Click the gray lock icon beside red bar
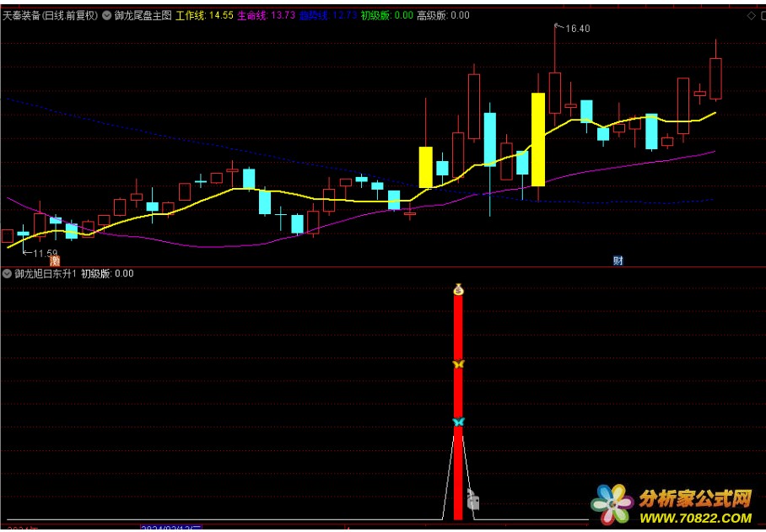Viewport: 766px width, 532px height. 473,499
